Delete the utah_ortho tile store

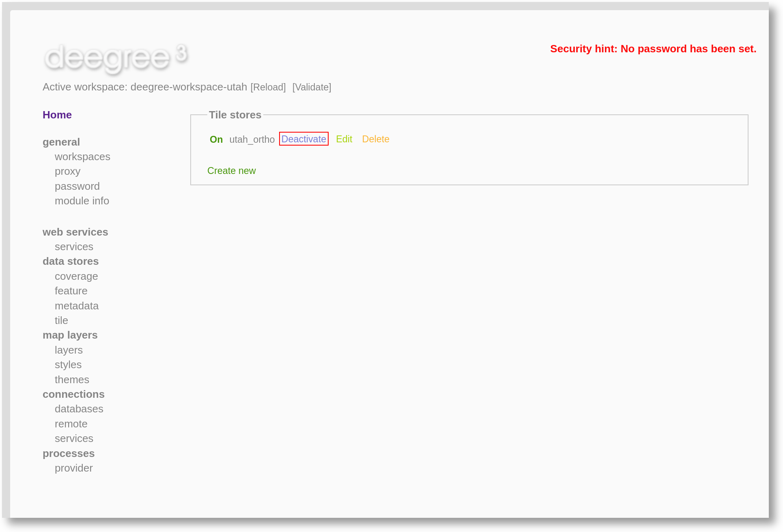[x=376, y=139]
